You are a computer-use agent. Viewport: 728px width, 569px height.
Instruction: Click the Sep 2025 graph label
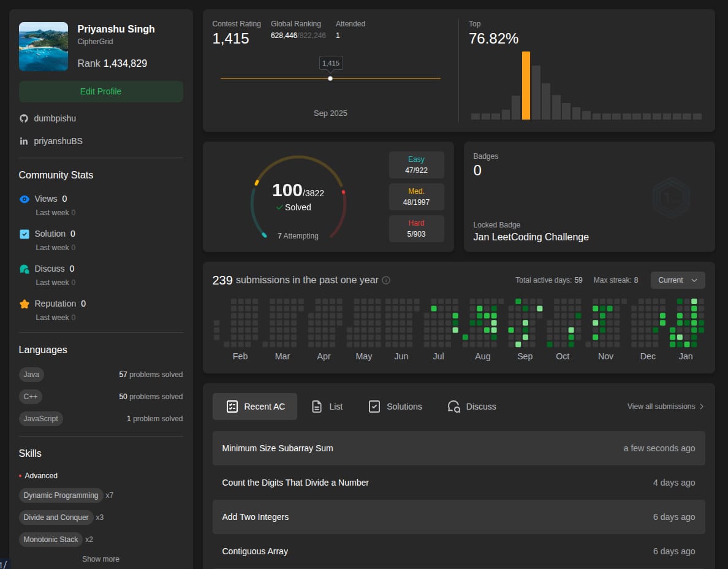(330, 113)
